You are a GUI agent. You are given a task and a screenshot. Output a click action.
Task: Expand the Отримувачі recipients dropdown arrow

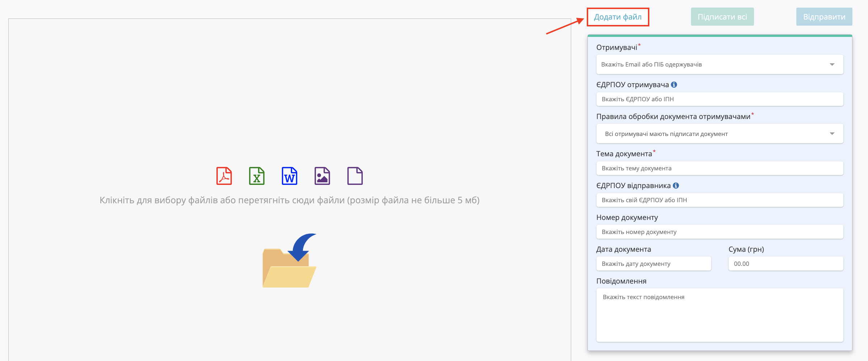[832, 64]
